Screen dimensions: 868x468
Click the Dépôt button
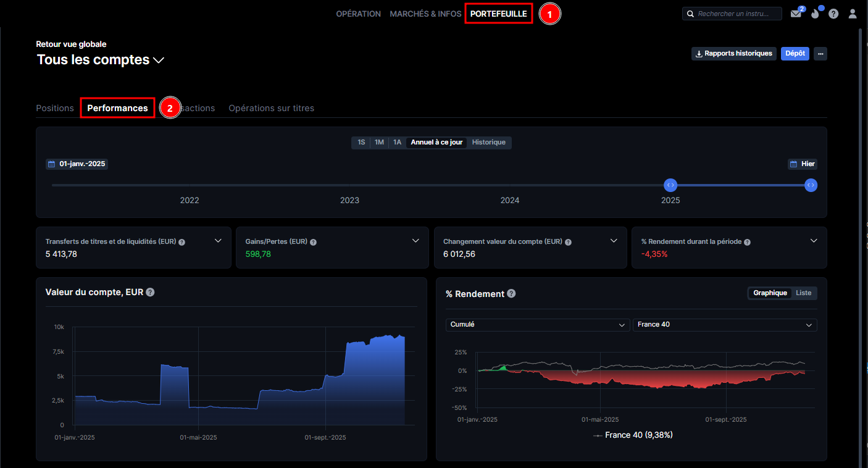(795, 54)
